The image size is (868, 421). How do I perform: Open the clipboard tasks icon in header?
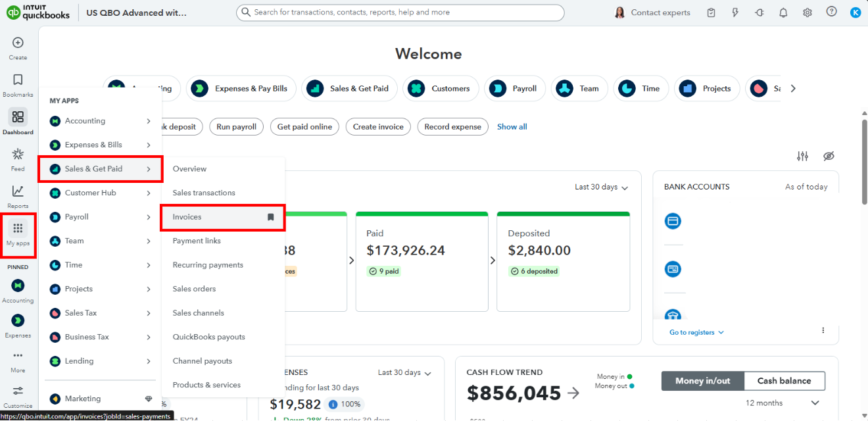[x=711, y=12]
